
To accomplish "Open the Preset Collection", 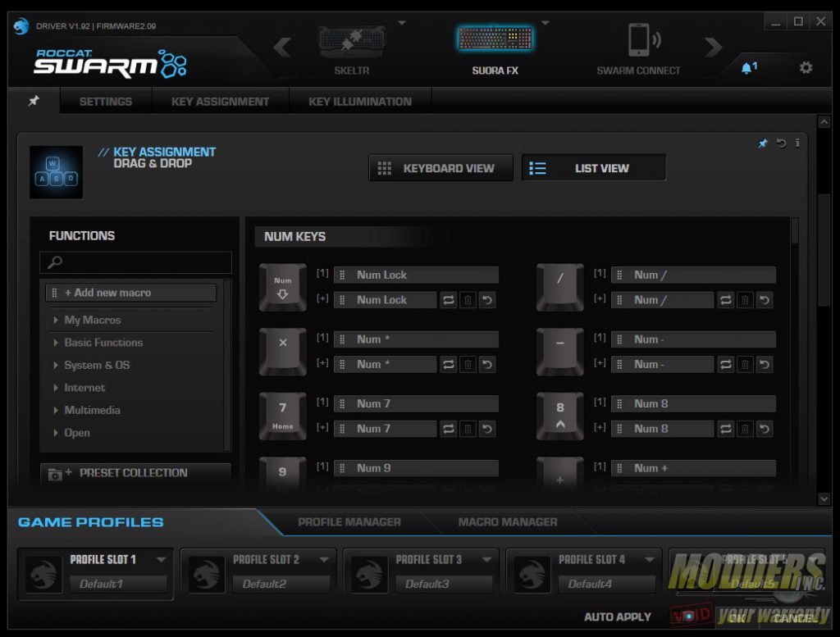I will click(135, 473).
